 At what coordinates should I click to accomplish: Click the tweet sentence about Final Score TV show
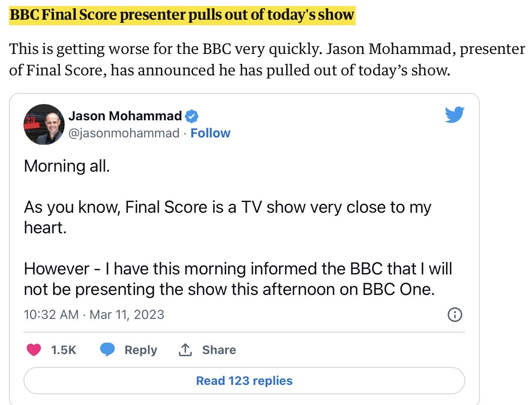click(x=228, y=217)
